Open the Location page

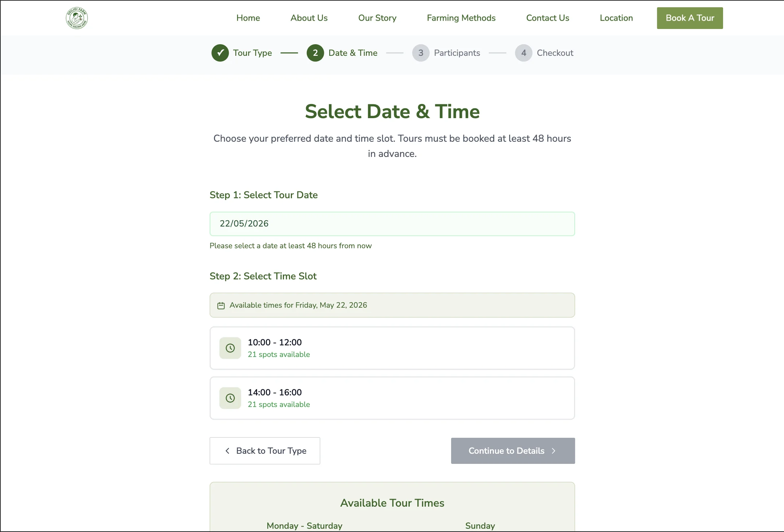[x=616, y=18]
